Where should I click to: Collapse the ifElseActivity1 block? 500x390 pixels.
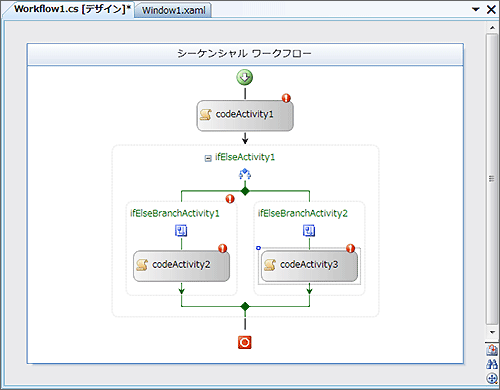(208, 158)
